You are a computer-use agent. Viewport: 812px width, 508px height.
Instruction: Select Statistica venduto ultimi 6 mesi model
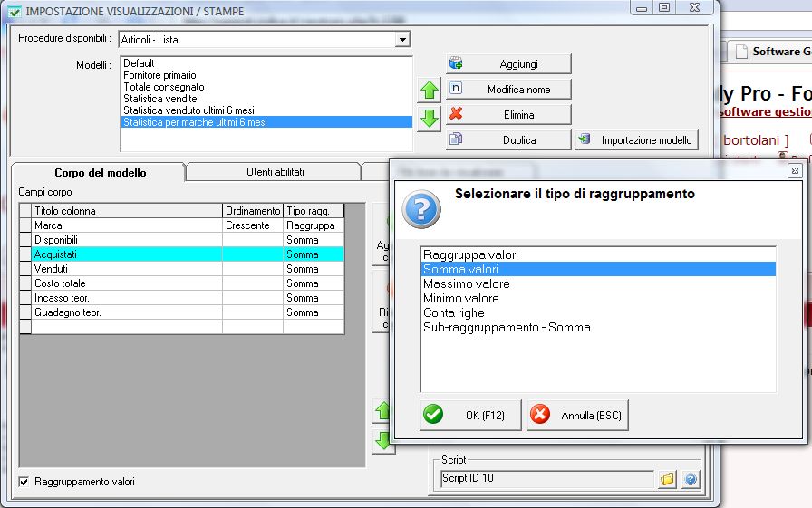tap(266, 110)
